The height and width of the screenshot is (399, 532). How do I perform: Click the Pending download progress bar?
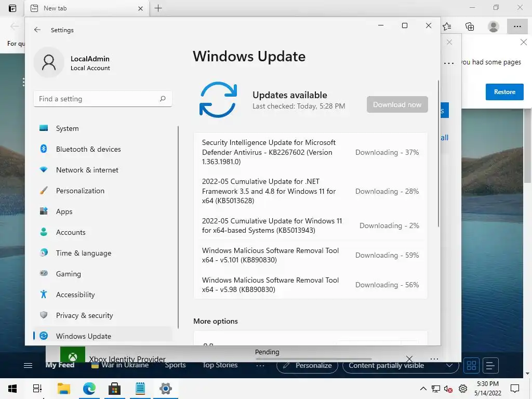tap(313, 358)
